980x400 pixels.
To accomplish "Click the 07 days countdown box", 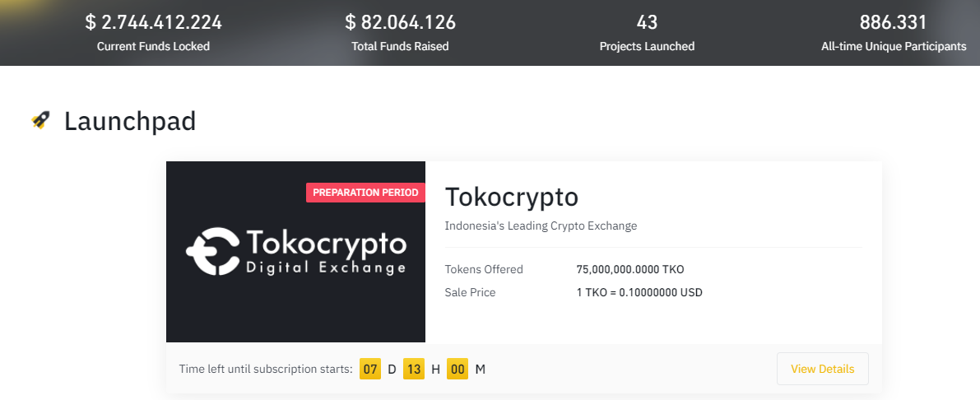I will click(x=370, y=370).
